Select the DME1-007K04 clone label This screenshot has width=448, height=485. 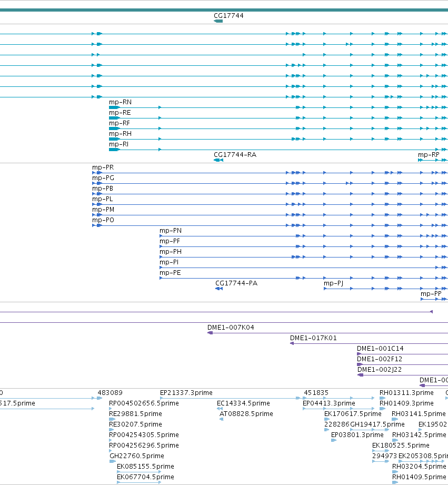click(231, 327)
